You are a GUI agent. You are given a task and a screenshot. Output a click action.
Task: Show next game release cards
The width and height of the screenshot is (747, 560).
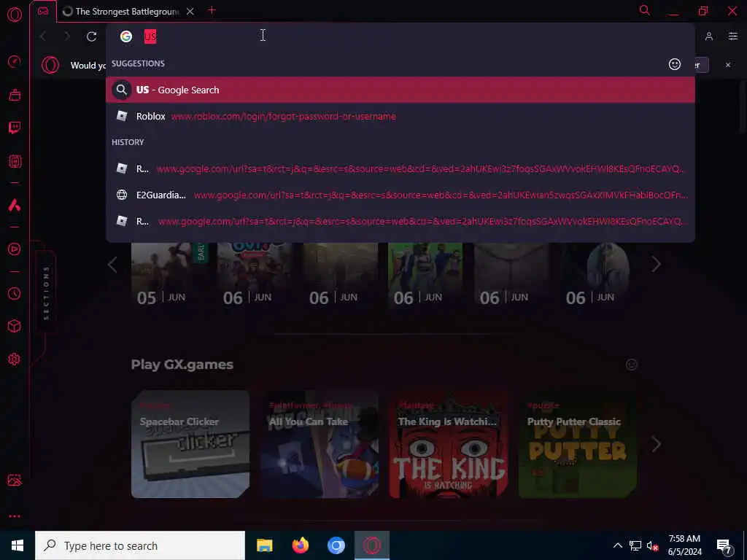(x=656, y=264)
